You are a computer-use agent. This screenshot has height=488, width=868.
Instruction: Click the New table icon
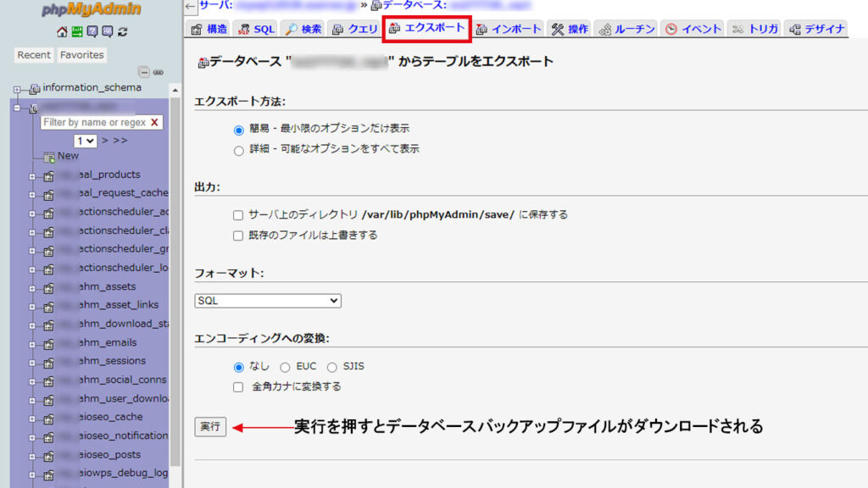(48, 157)
